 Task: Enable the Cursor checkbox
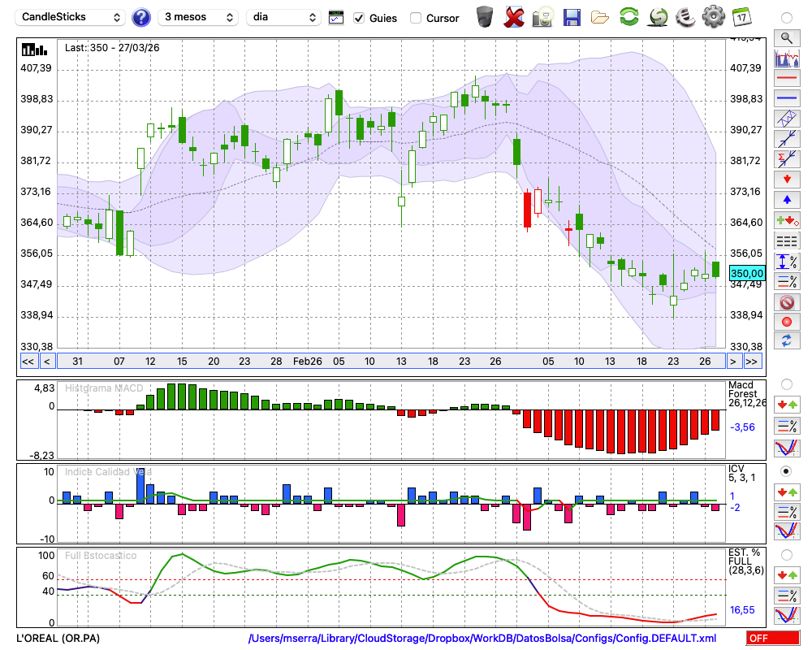(x=416, y=18)
